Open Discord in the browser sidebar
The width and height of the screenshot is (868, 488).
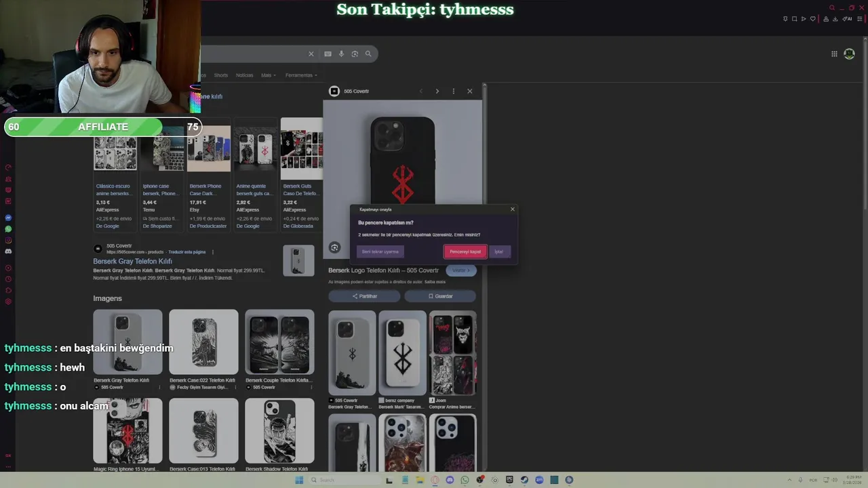click(x=8, y=251)
